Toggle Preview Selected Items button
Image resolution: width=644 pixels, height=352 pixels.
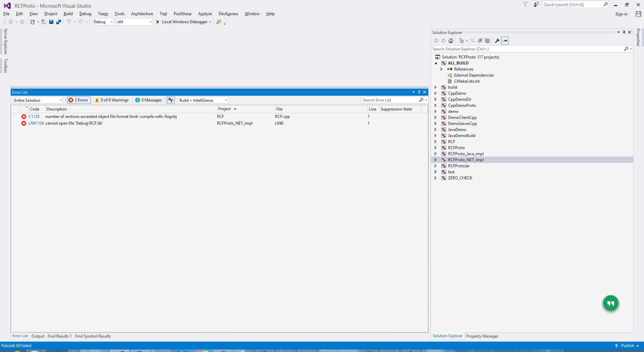(505, 41)
